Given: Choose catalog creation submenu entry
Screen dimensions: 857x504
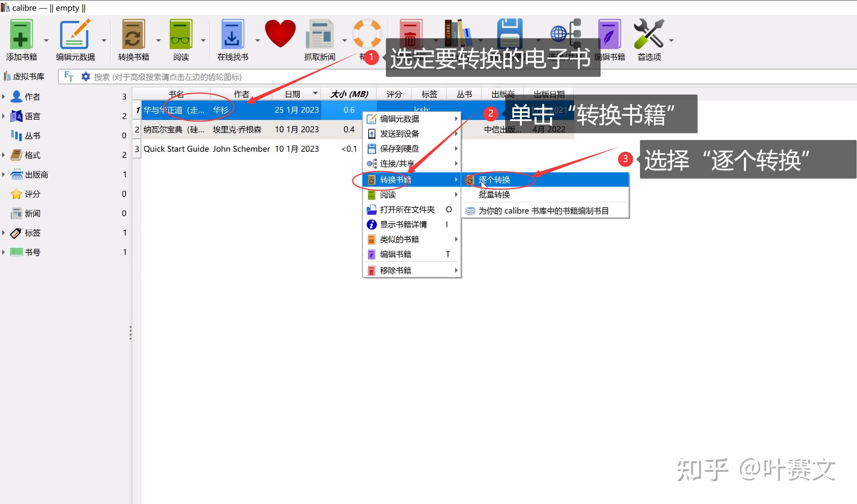Looking at the screenshot, I should [546, 211].
